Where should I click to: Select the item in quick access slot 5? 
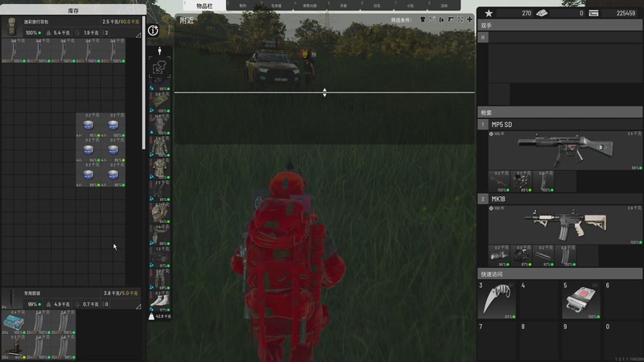pyautogui.click(x=580, y=300)
